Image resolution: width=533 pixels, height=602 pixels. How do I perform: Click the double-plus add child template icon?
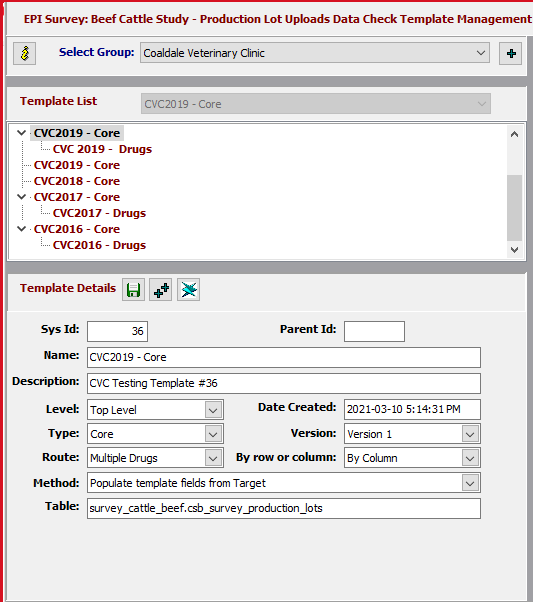pos(161,290)
